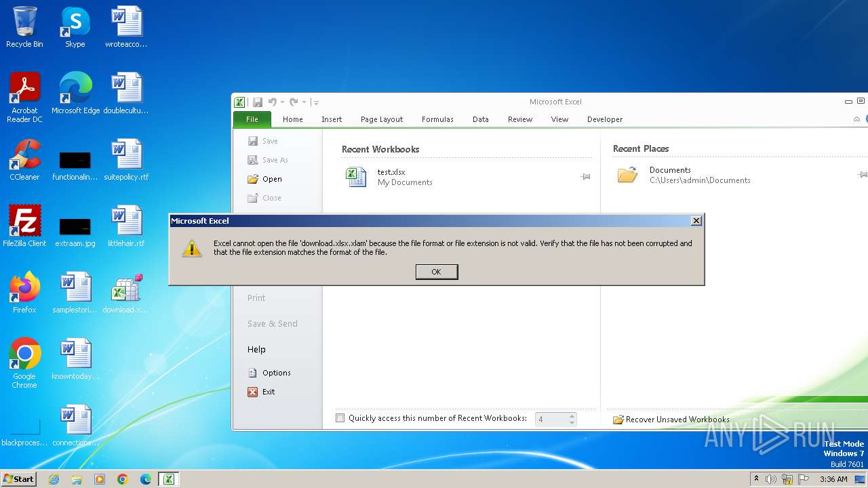Open the File tab in Excel

point(252,119)
